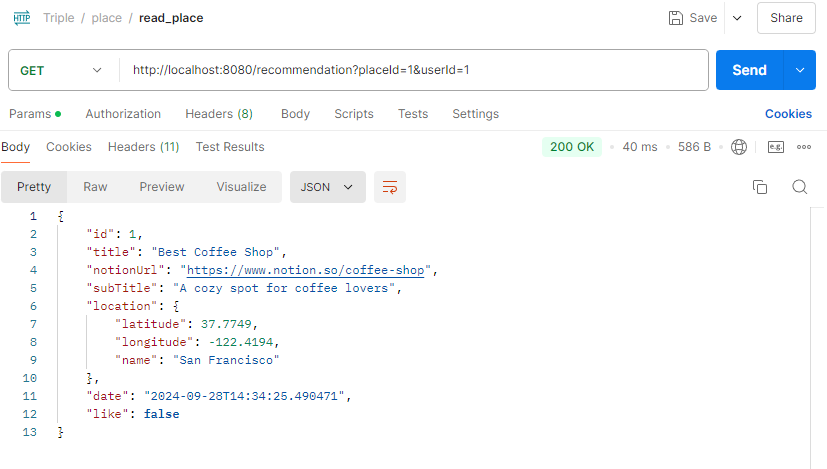827x469 pixels.
Task: Click the "San Francisco" name value
Action: [226, 360]
